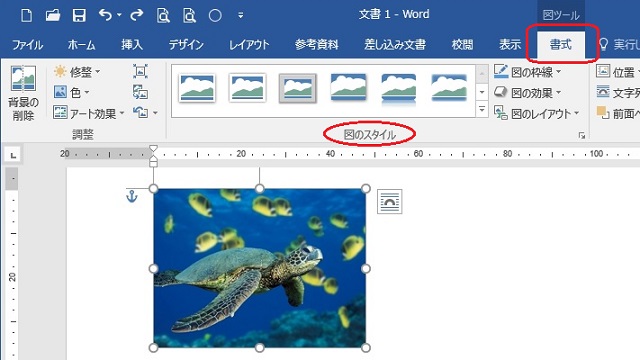Apply the sixth picture style thumbnail
The height and width of the screenshot is (360, 640).
pos(449,87)
